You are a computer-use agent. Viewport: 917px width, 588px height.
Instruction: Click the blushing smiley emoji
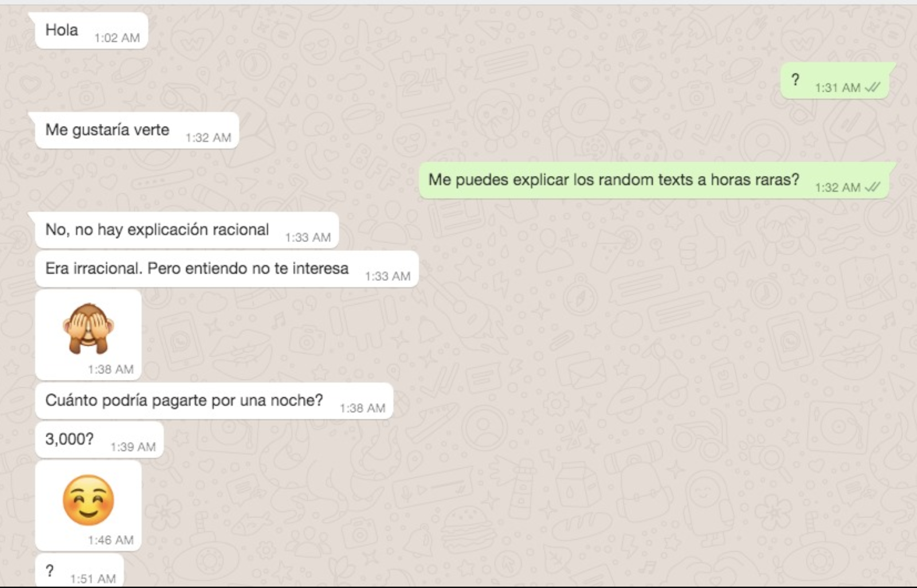pos(88,500)
